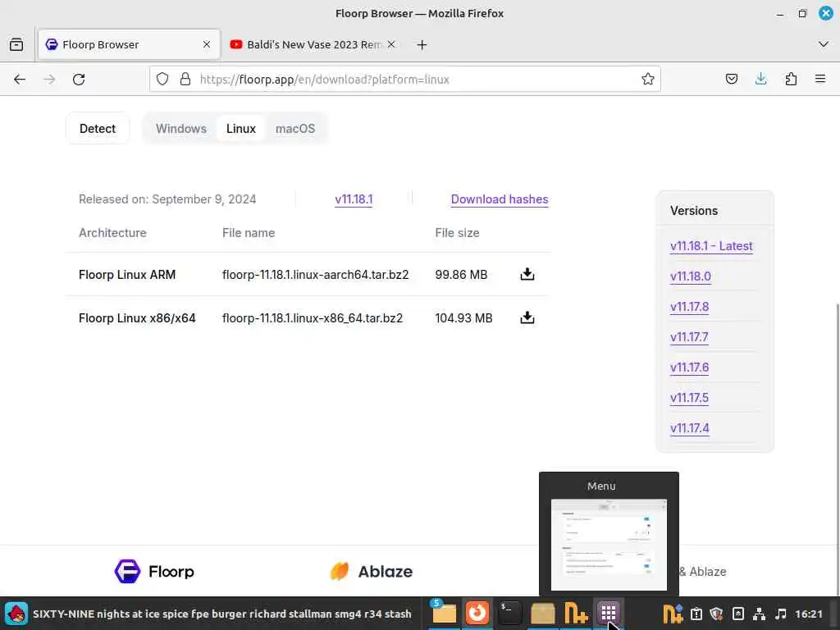This screenshot has height=630, width=840.
Task: Click the forward navigation arrow
Action: (49, 80)
